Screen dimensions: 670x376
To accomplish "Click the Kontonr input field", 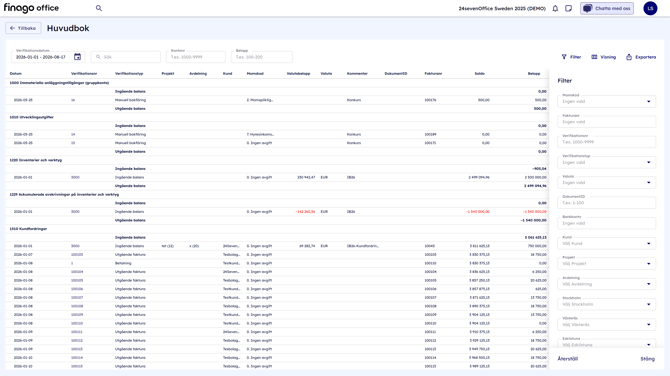I will click(196, 57).
